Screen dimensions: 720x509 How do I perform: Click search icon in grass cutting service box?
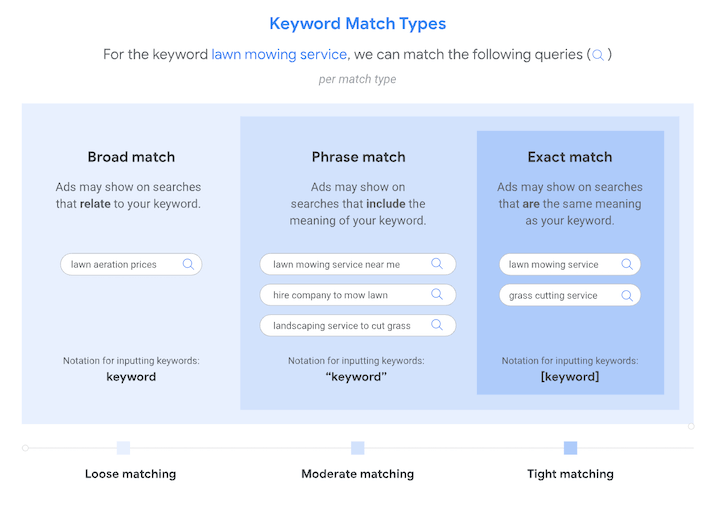tap(626, 295)
